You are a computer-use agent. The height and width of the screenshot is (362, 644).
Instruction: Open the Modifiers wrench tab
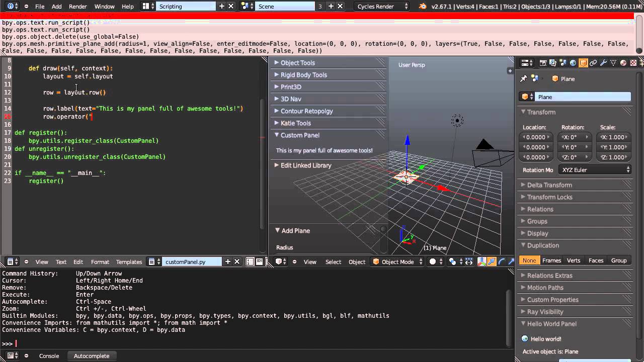point(603,63)
